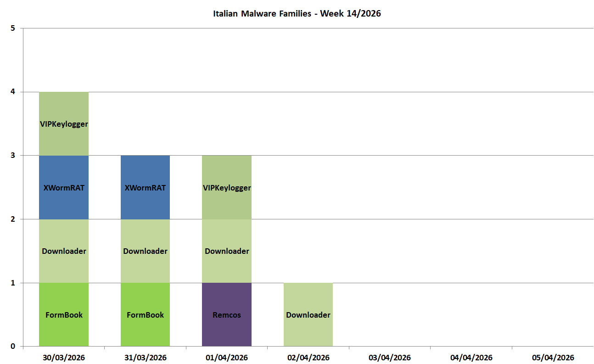594x364 pixels.
Task: Select the XWormRAT segment on 31/03/2026
Action: (145, 187)
